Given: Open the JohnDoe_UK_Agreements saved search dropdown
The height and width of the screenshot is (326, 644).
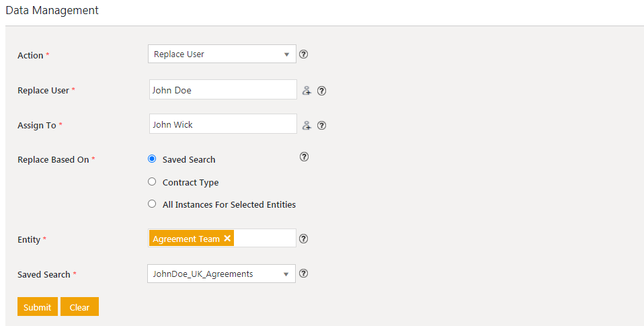Looking at the screenshot, I should 221,274.
